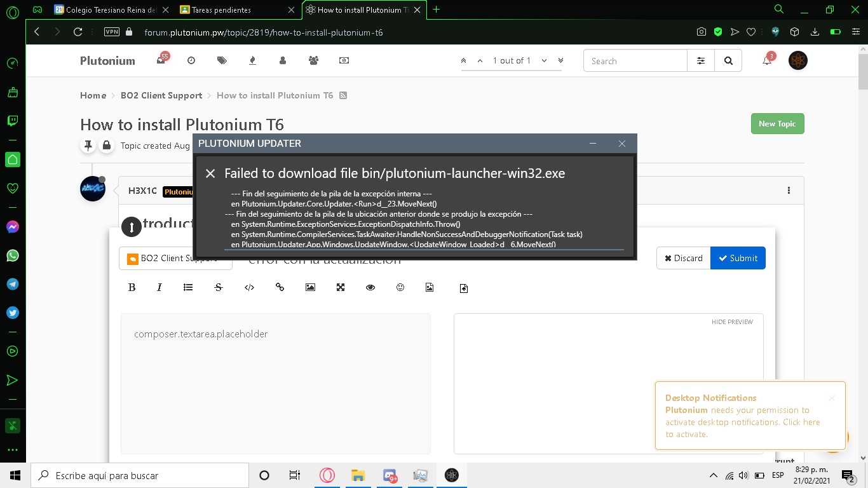868x488 pixels.
Task: Click the ad blocker shield icon
Action: pyautogui.click(x=718, y=32)
